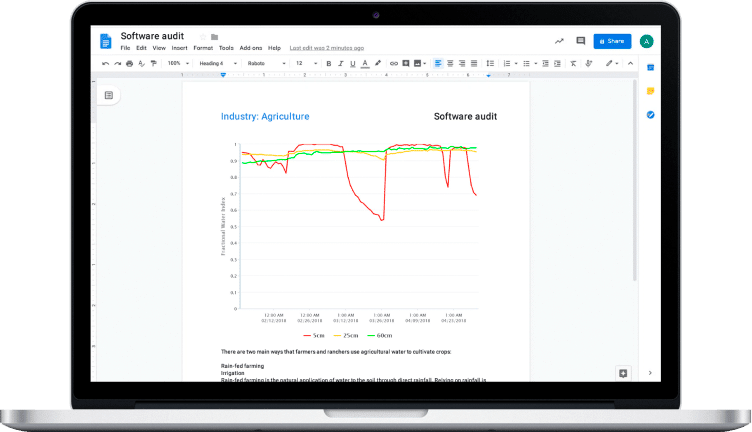Image resolution: width=752 pixels, height=432 pixels.
Task: Open Keep notes in the side panel
Action: [650, 91]
